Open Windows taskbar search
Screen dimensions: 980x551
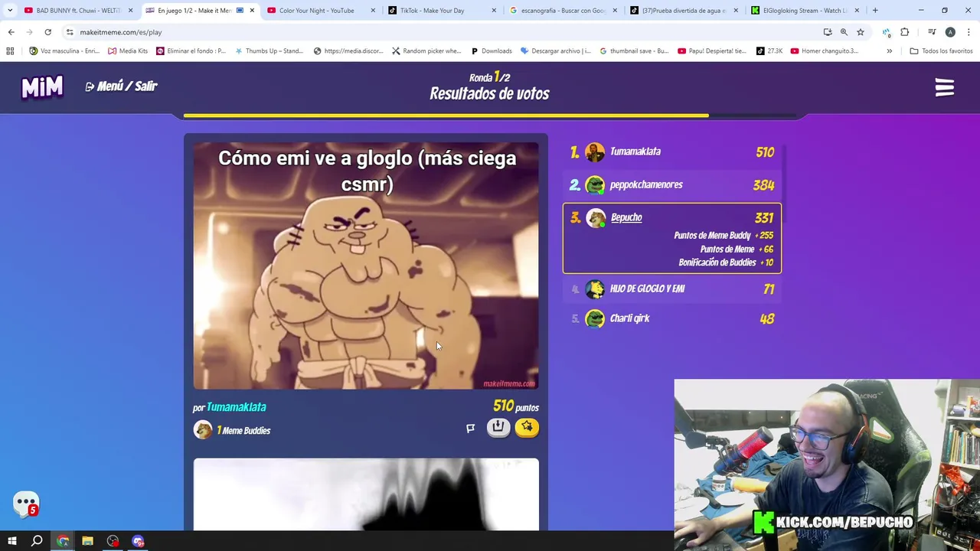pyautogui.click(x=37, y=541)
